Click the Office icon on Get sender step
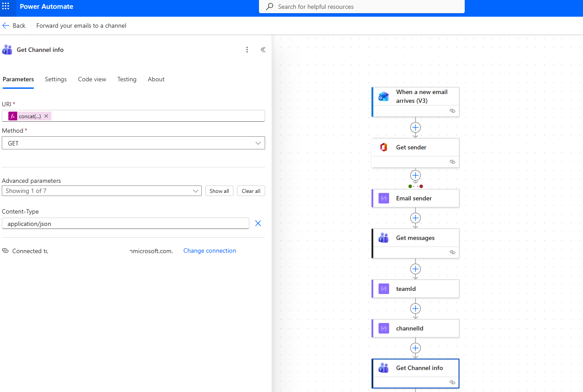 (383, 148)
